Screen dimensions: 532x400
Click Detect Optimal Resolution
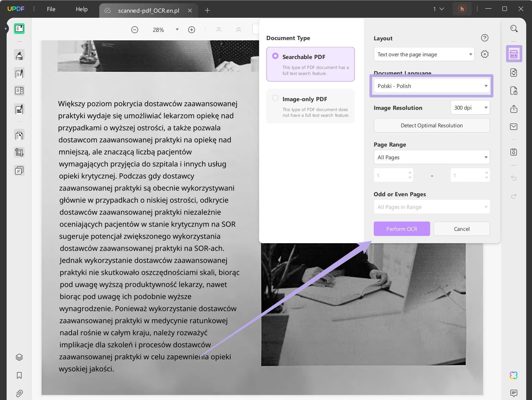coord(431,125)
